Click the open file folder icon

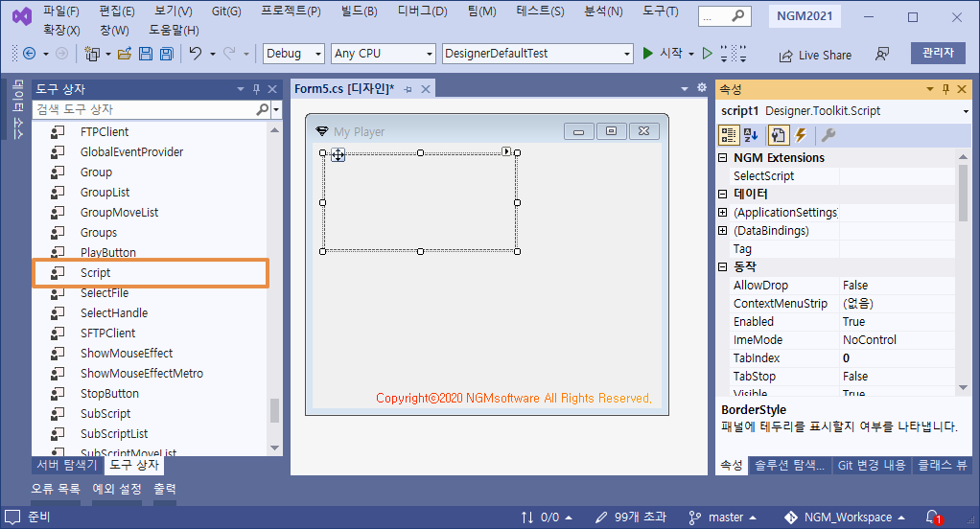[x=125, y=54]
